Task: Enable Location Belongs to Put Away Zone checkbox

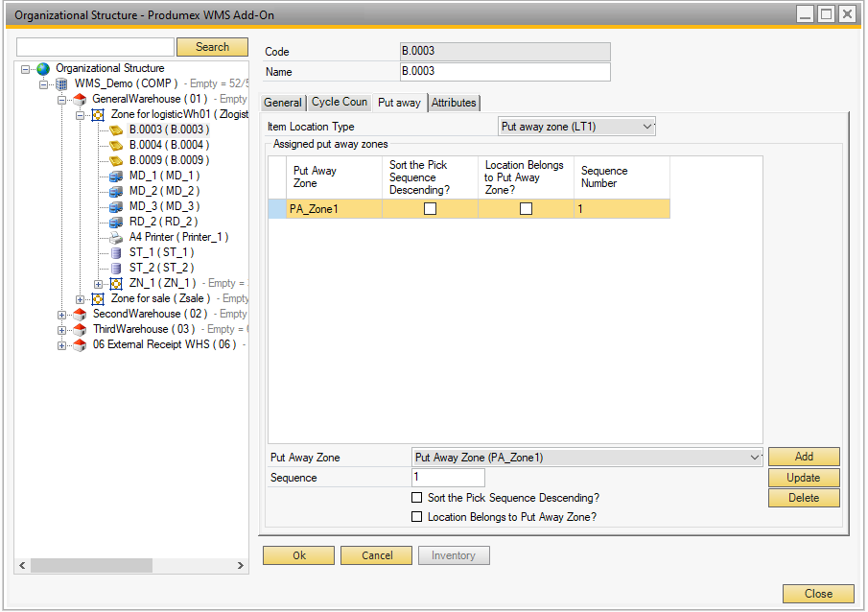Action: tap(416, 517)
